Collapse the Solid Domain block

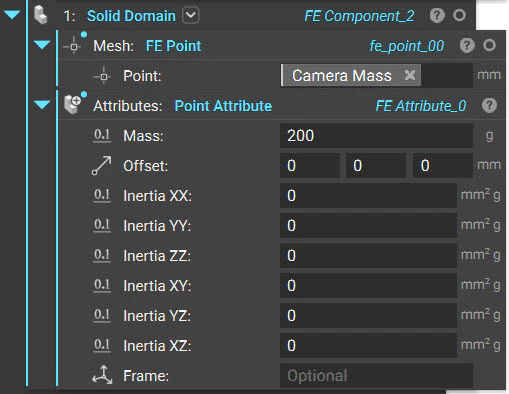[x=12, y=15]
